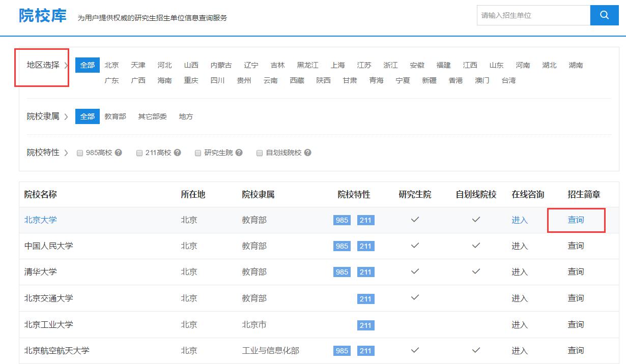
Task: Filter affiliation by 教育部
Action: (116, 116)
